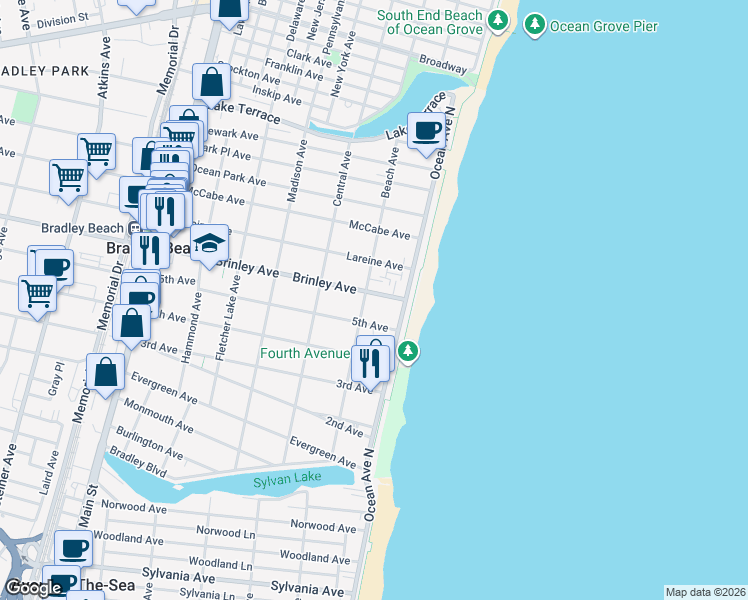Click the South End Beach of Ocean Grove label
This screenshot has width=748, height=600.
pos(430,22)
